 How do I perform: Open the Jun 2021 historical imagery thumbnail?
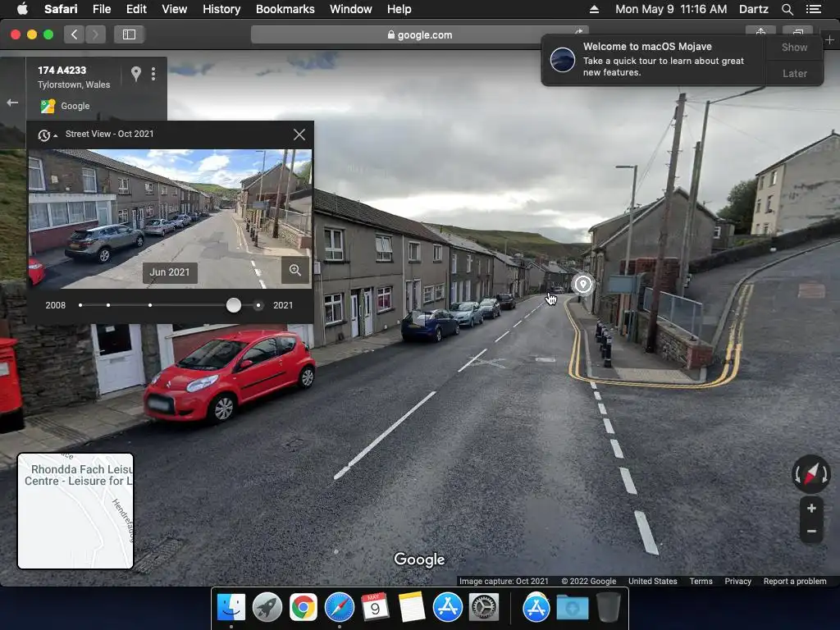coord(170,219)
